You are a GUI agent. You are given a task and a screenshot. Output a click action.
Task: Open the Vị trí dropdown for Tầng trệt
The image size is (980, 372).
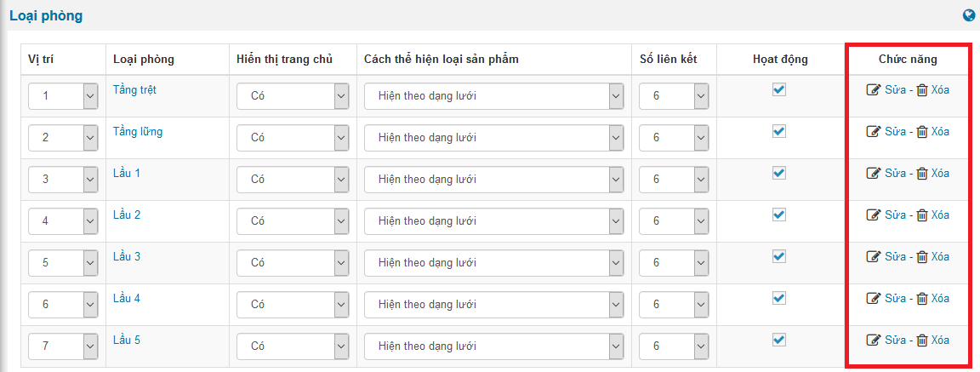[63, 96]
